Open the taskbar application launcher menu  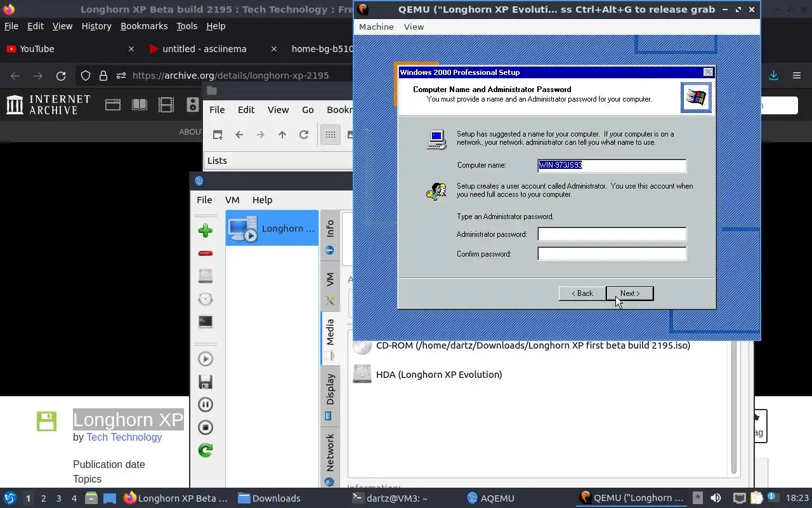tap(10, 498)
